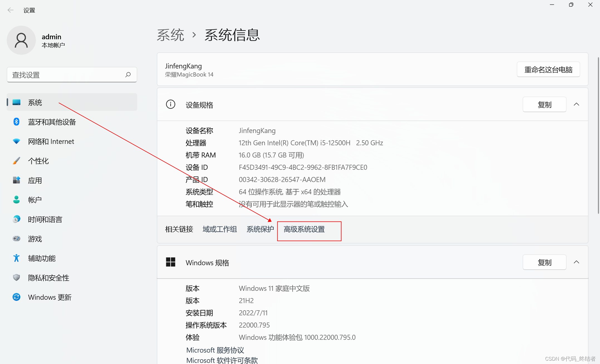Open 隐私和安全性 settings

pos(72,278)
